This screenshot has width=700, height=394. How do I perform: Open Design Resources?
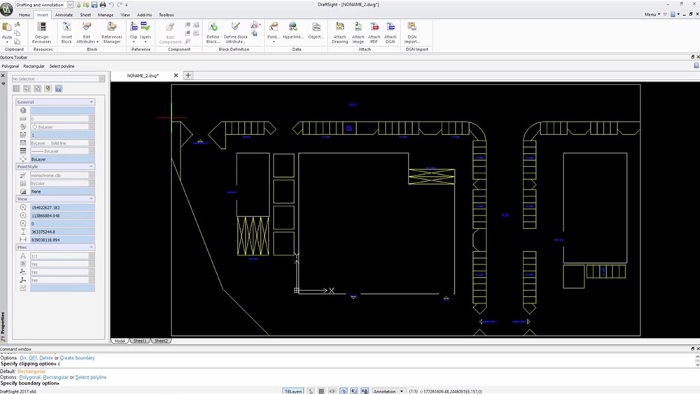[x=42, y=33]
